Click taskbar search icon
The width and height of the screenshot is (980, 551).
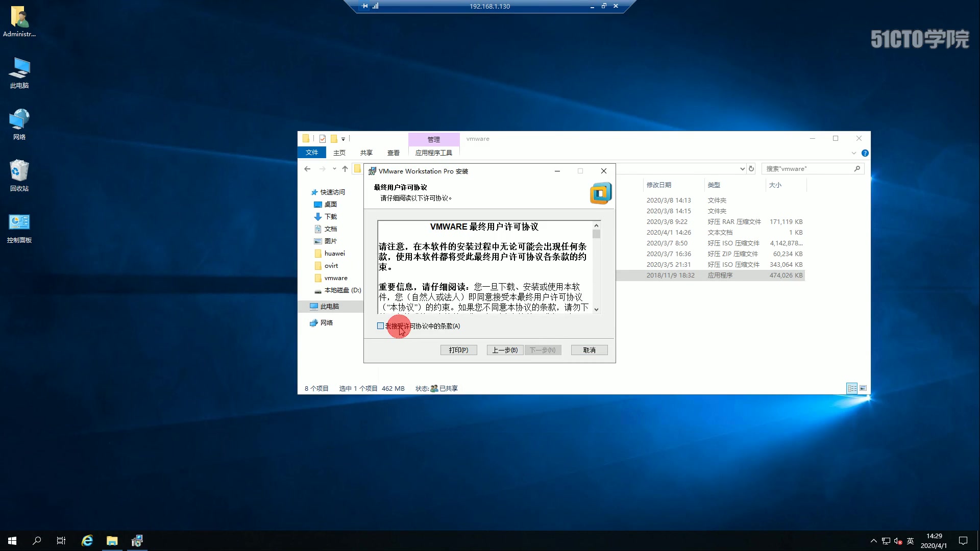[x=37, y=541]
